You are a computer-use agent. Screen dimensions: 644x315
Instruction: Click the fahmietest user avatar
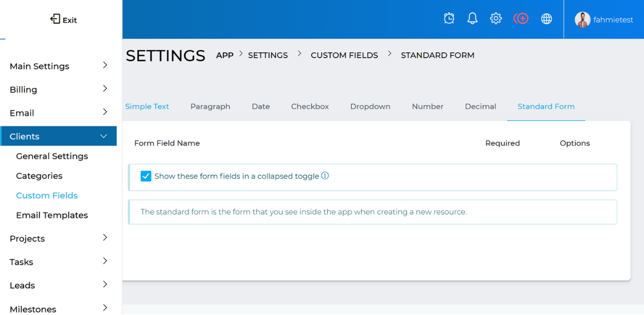coord(583,20)
